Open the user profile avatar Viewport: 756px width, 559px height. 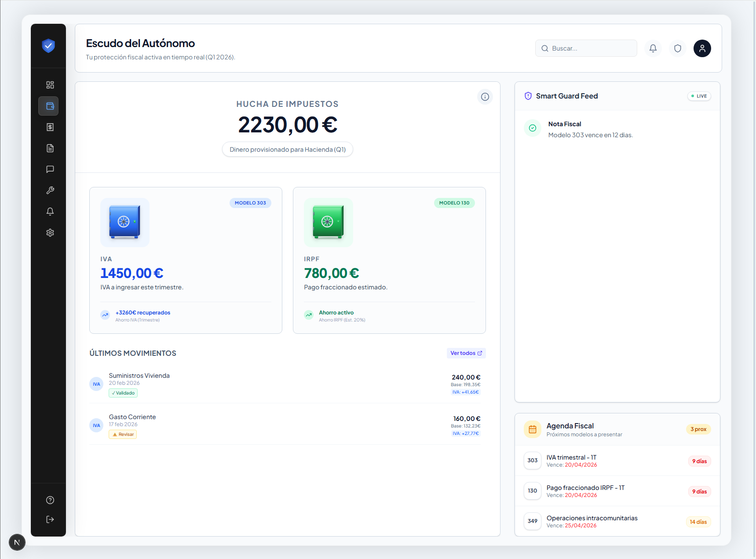click(702, 48)
